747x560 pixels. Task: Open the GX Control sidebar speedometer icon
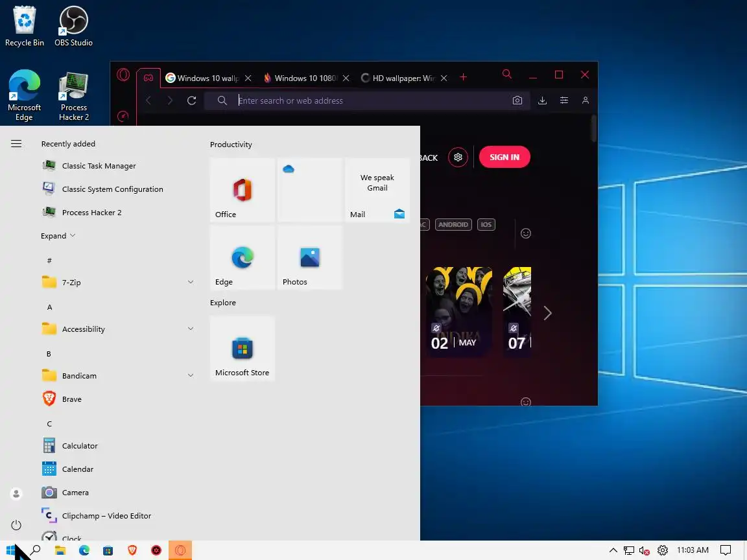coord(123,116)
